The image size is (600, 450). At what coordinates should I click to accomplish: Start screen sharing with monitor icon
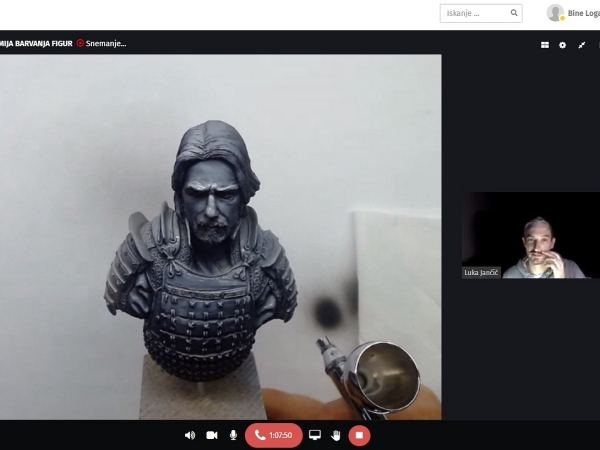[315, 435]
